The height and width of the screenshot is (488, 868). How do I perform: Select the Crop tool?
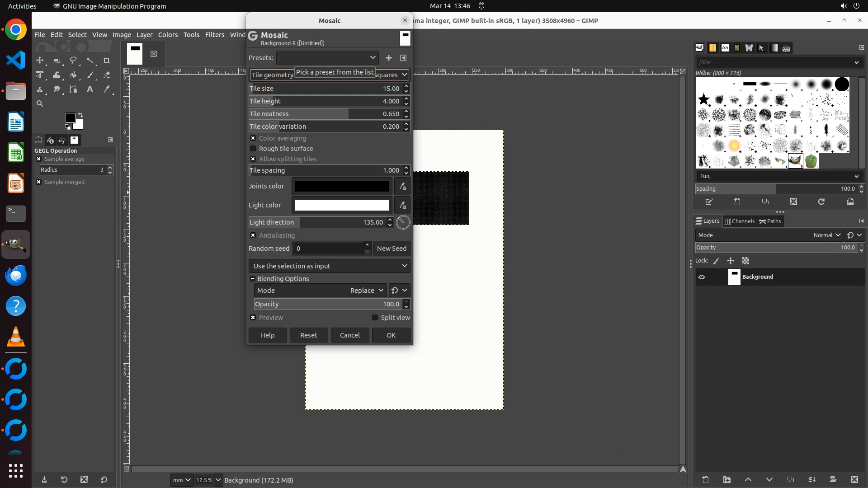click(x=107, y=61)
